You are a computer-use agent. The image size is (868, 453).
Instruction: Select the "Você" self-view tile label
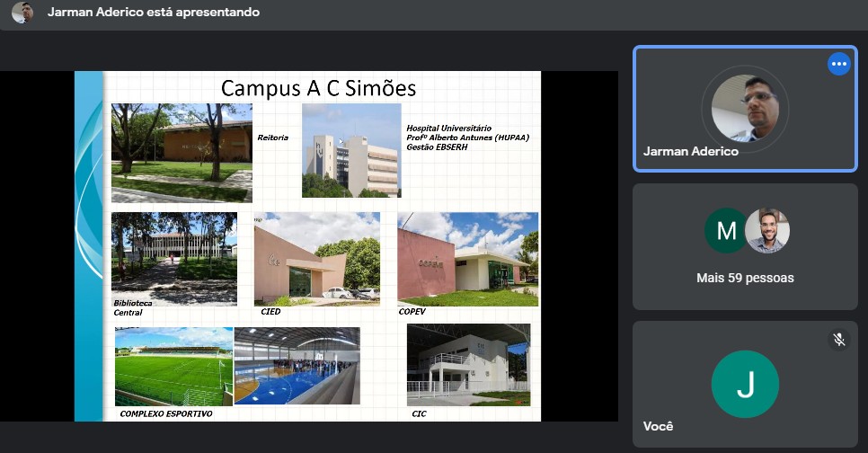(658, 426)
